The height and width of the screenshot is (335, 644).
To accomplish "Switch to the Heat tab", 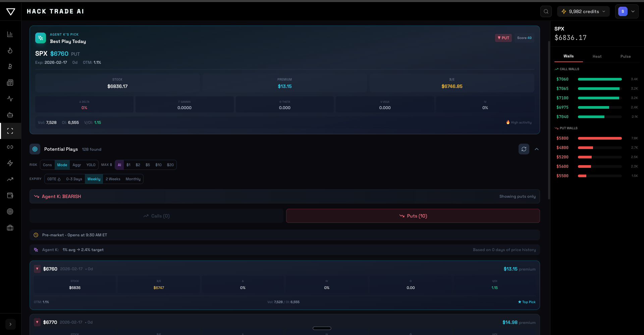I will (x=597, y=56).
